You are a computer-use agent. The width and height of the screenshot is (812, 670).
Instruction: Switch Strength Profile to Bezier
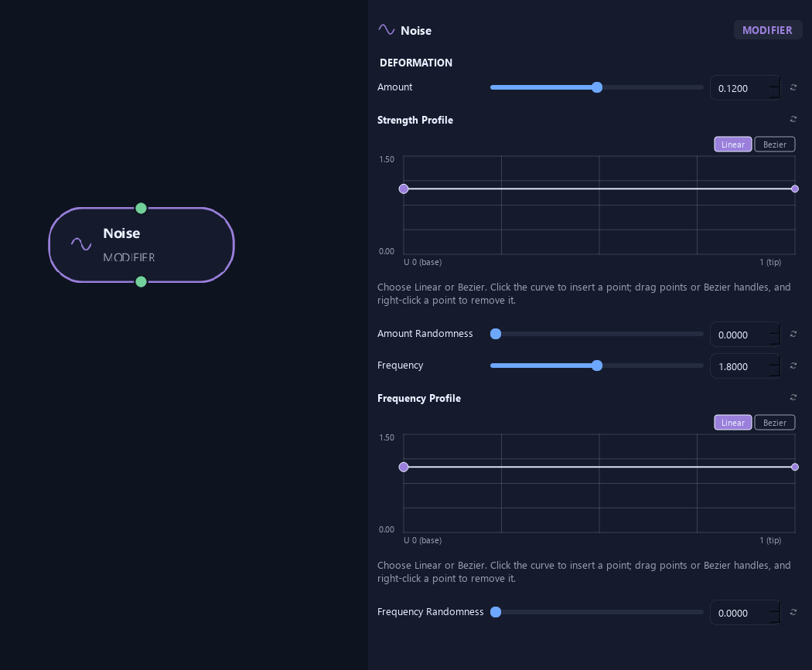(x=775, y=145)
